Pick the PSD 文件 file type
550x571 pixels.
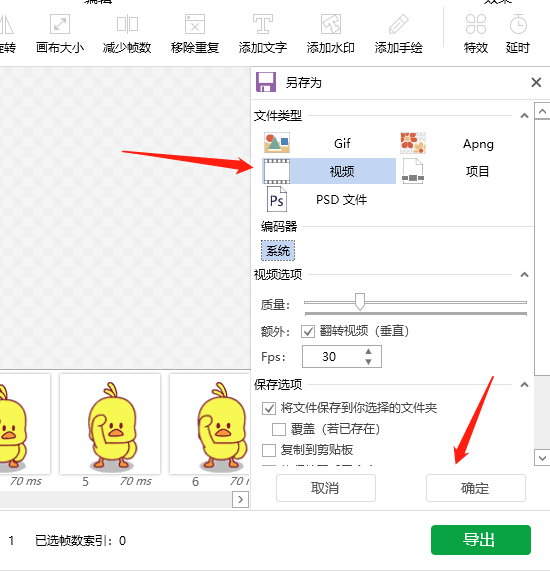pyautogui.click(x=329, y=200)
